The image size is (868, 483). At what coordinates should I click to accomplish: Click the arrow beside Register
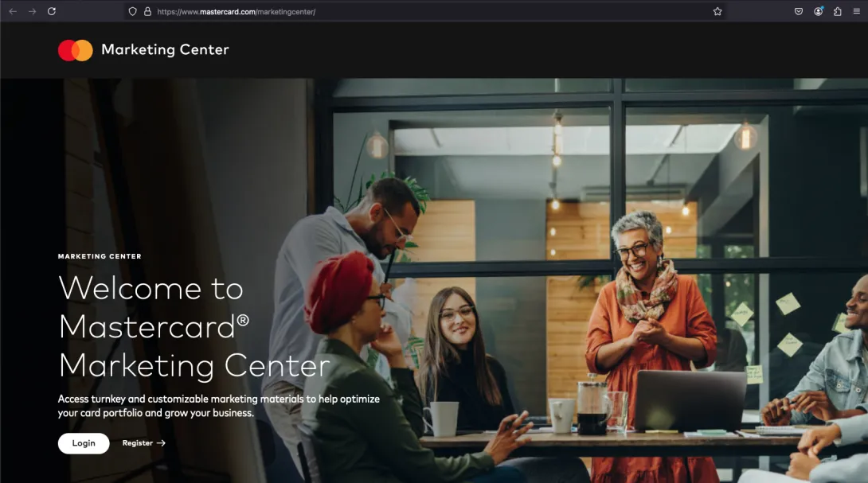click(x=161, y=443)
